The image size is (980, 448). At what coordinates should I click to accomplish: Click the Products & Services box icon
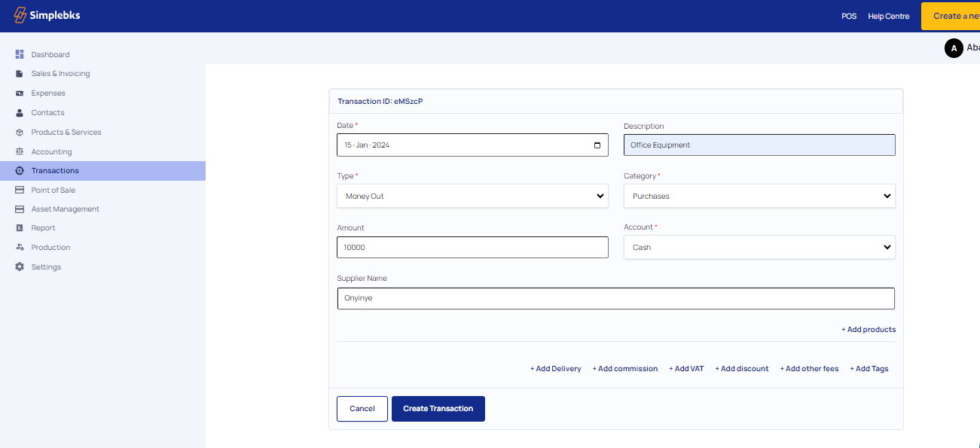[x=20, y=133]
